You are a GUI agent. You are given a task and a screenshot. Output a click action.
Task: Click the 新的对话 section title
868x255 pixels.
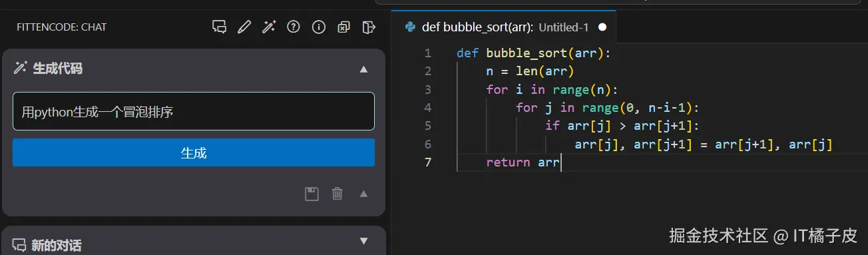pos(57,246)
